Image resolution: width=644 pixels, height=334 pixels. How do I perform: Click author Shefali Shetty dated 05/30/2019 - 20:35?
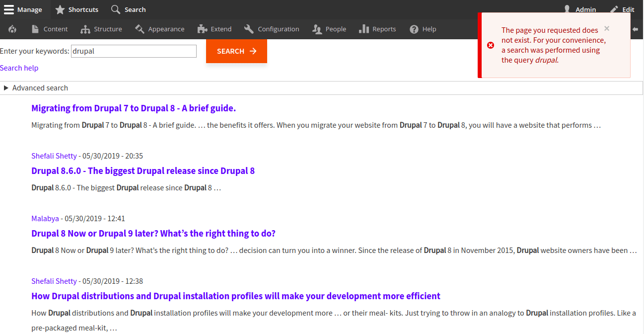point(54,156)
